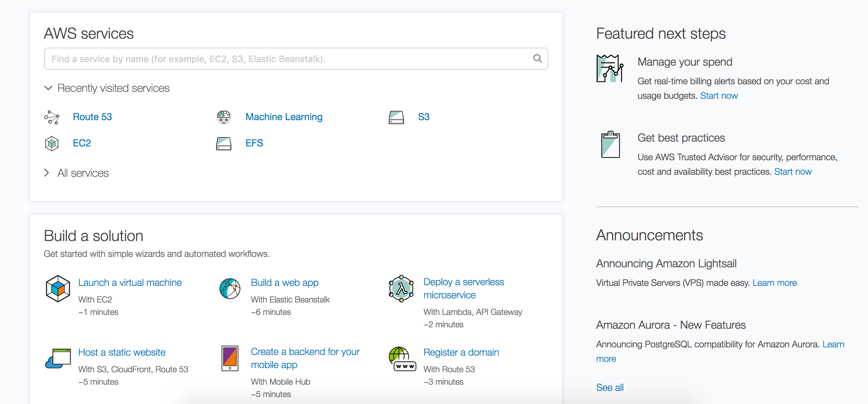Expand the All services section
The image size is (868, 404).
(x=47, y=173)
